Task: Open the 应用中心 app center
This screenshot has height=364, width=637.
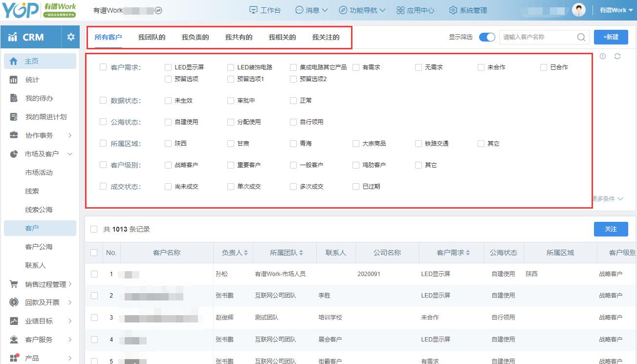Action: point(415,9)
